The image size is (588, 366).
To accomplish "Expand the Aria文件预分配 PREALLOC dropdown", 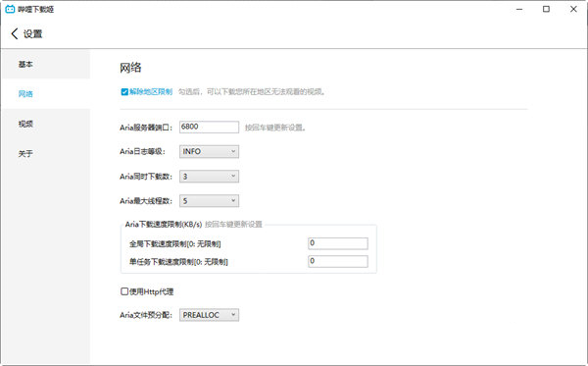I will [x=209, y=315].
